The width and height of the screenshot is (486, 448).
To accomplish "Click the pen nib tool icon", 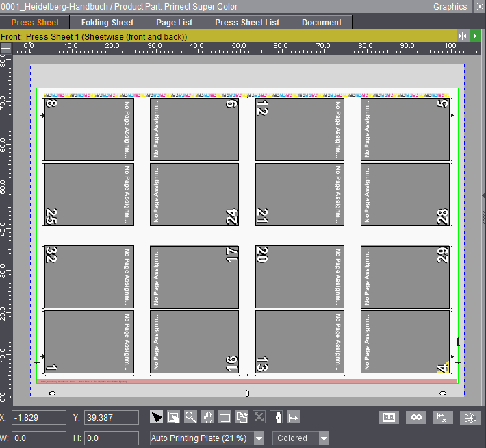I will pyautogui.click(x=277, y=417).
